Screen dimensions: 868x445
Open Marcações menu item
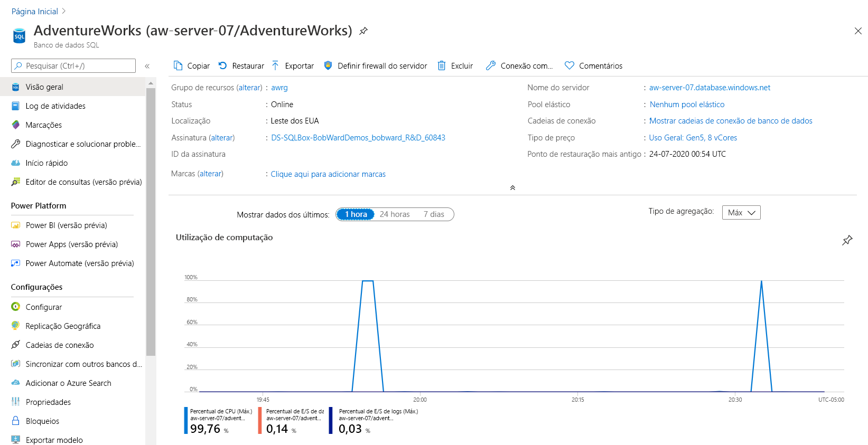coord(73,125)
